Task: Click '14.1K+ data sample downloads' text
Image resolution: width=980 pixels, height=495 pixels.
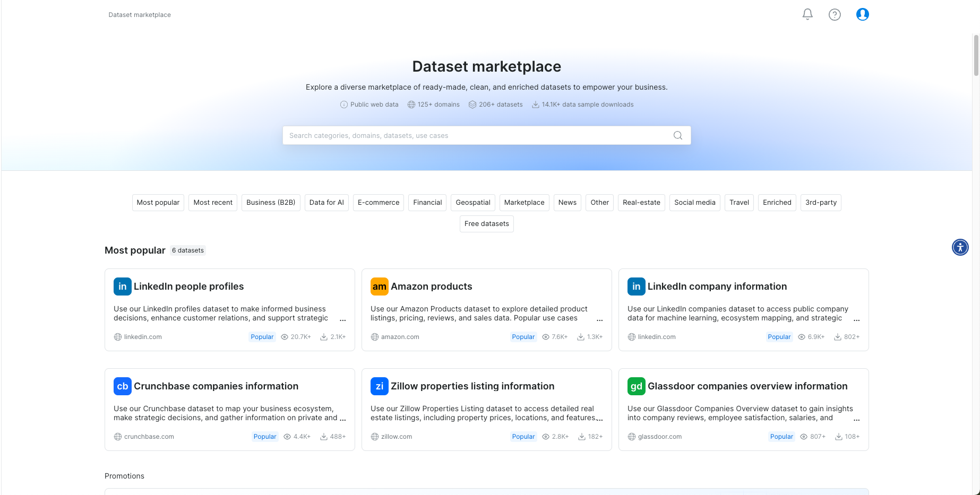Action: [588, 105]
